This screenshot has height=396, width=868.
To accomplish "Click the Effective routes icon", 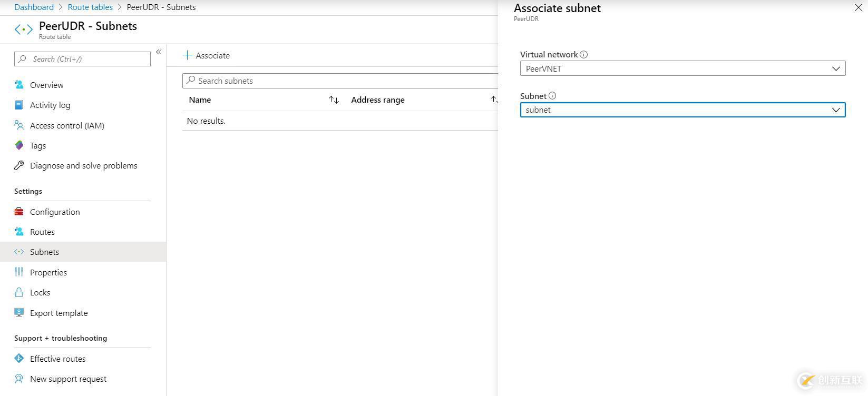I will [x=19, y=359].
